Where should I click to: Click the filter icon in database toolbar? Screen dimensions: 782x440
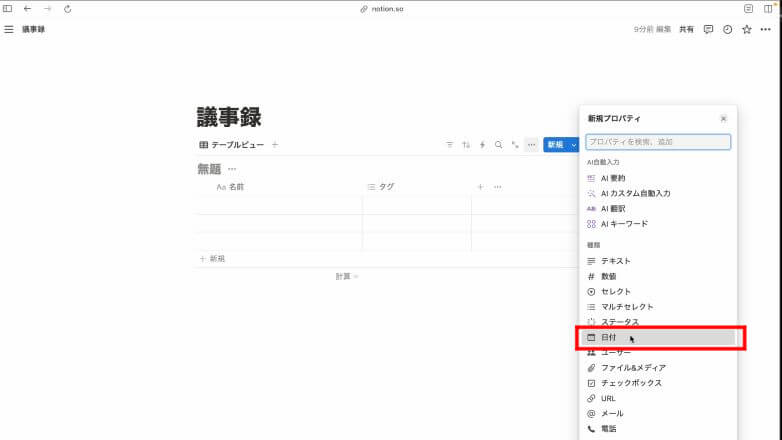click(x=449, y=145)
